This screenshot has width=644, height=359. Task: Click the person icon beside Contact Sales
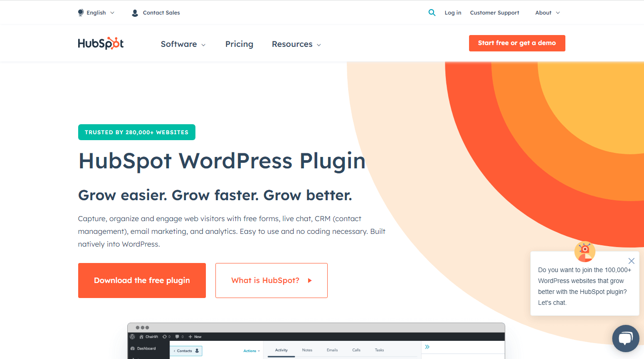tap(135, 12)
